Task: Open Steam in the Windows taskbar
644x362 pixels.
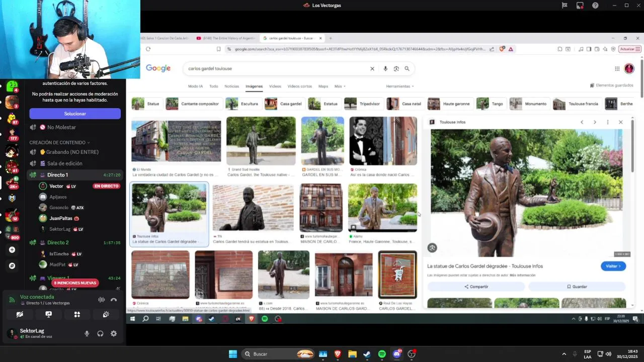Action: pos(367,354)
